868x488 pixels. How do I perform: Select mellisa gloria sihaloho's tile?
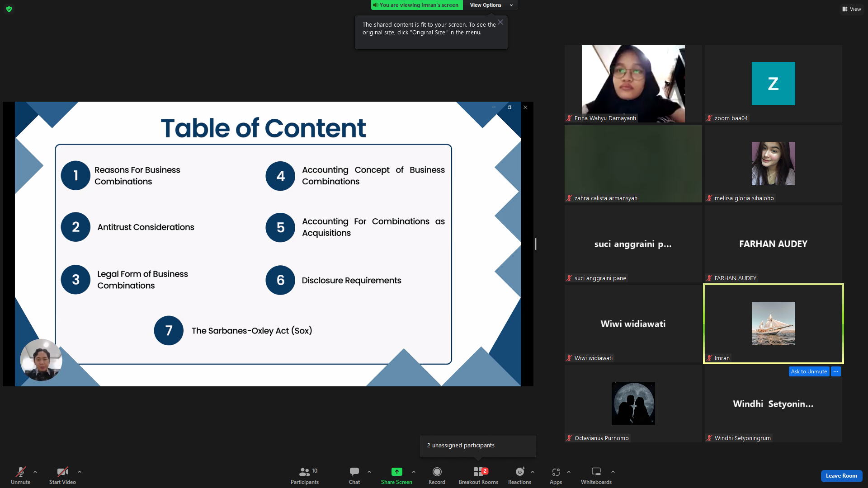coord(773,164)
